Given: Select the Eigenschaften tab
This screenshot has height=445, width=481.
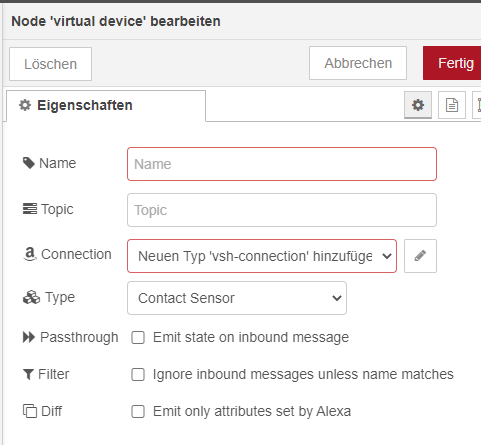Looking at the screenshot, I should tap(106, 106).
